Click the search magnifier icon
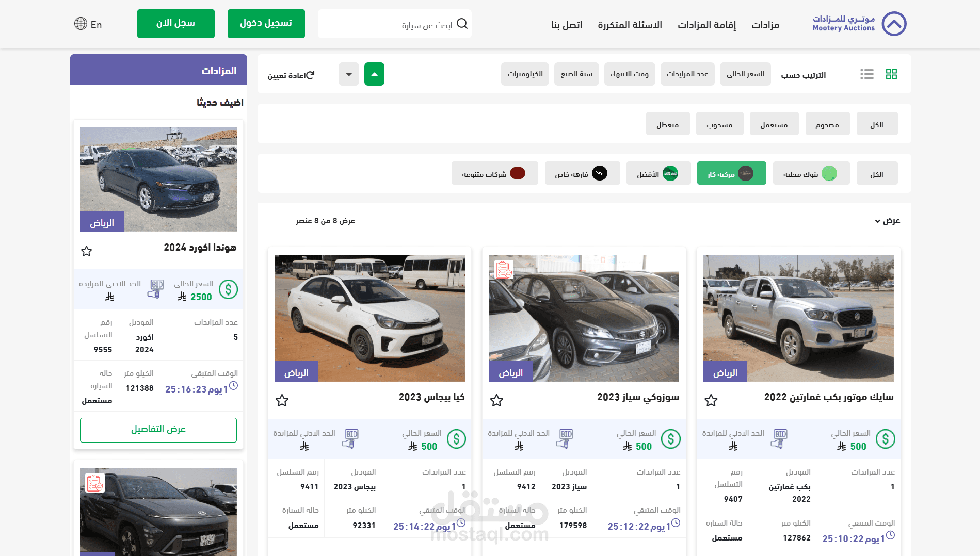Screen dimensions: 980x556 [462, 24]
